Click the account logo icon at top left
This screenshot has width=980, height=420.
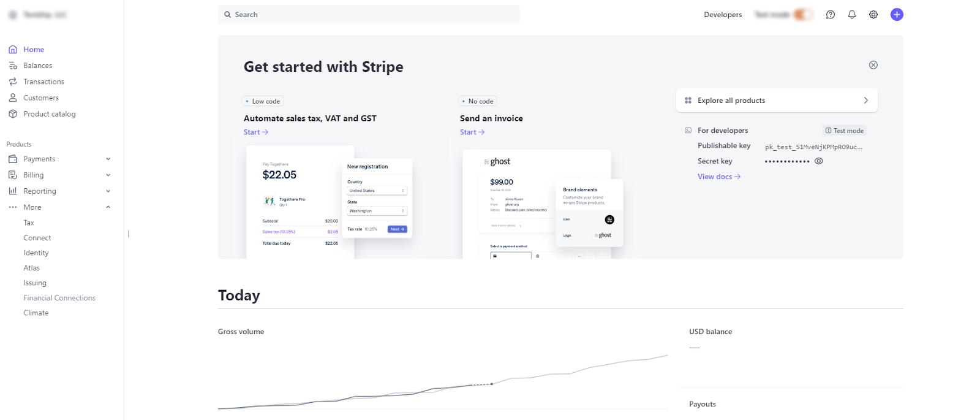coord(13,15)
